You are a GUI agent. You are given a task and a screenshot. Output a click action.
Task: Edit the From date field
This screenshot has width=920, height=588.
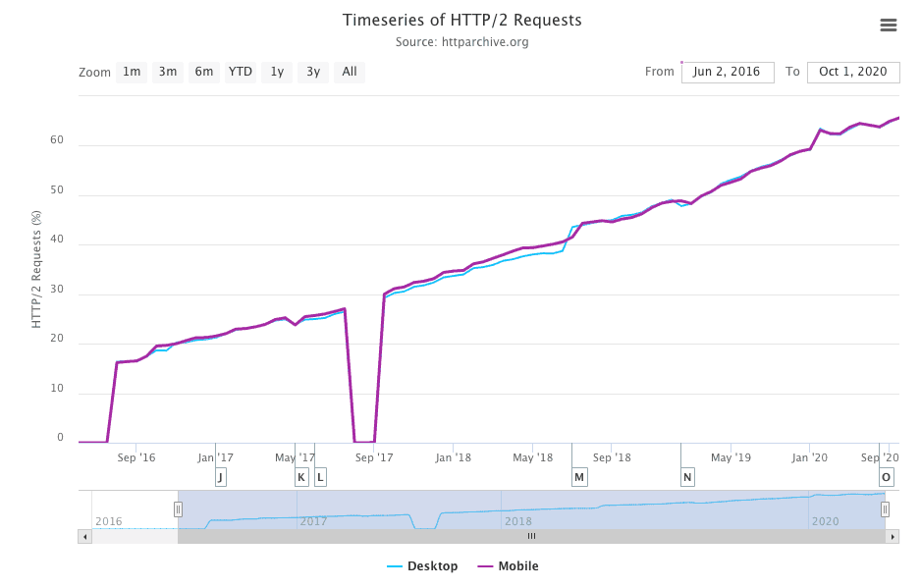tap(727, 72)
